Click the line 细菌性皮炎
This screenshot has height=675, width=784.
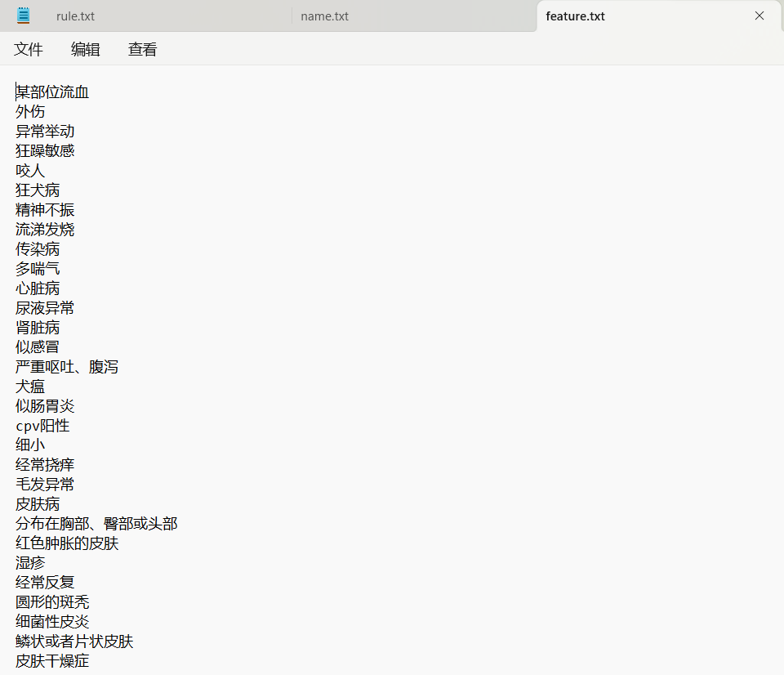point(52,621)
